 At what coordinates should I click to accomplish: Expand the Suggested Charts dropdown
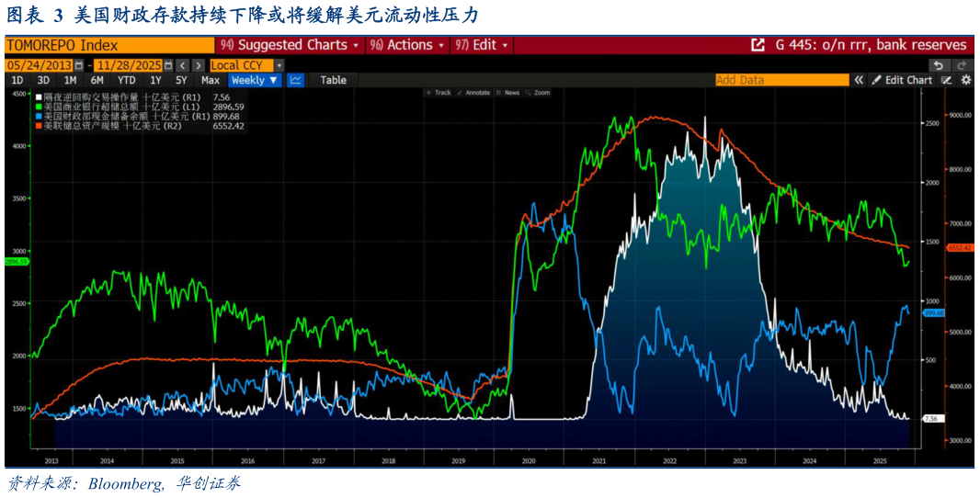coord(290,45)
